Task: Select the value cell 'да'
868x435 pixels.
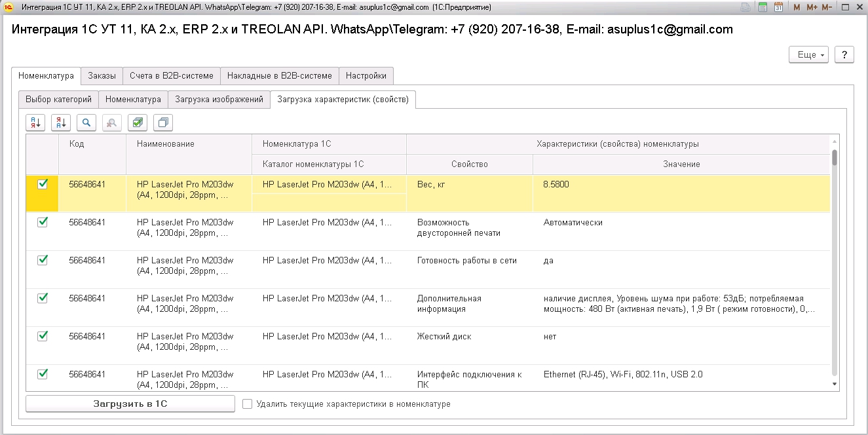Action: click(681, 269)
